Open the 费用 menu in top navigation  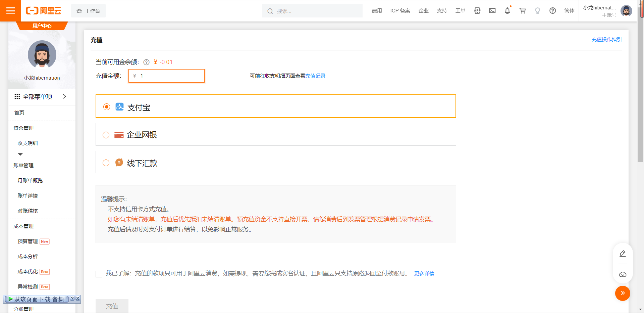click(377, 11)
